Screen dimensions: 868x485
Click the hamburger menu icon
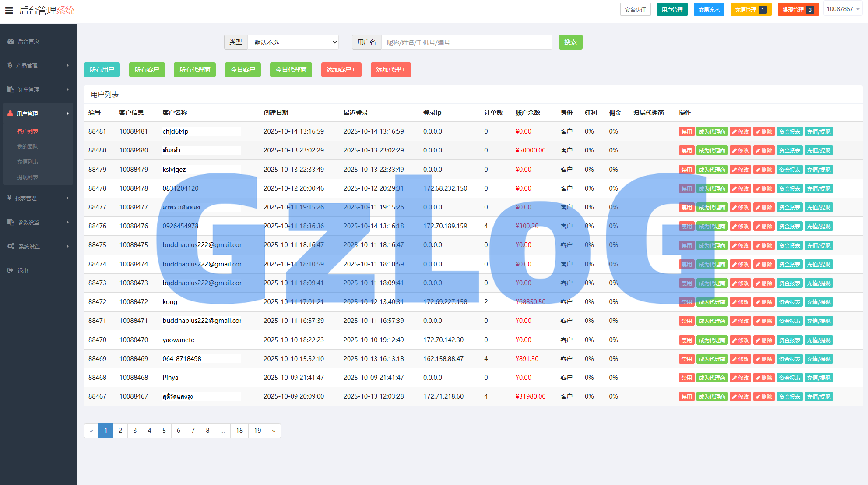[x=9, y=10]
